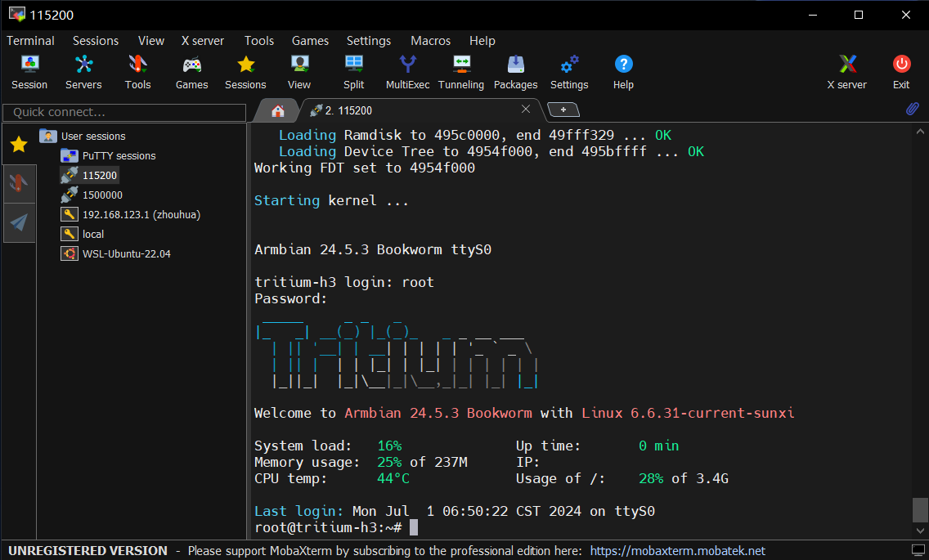This screenshot has width=929, height=560.
Task: Split the terminal with the Split icon
Action: tap(354, 72)
